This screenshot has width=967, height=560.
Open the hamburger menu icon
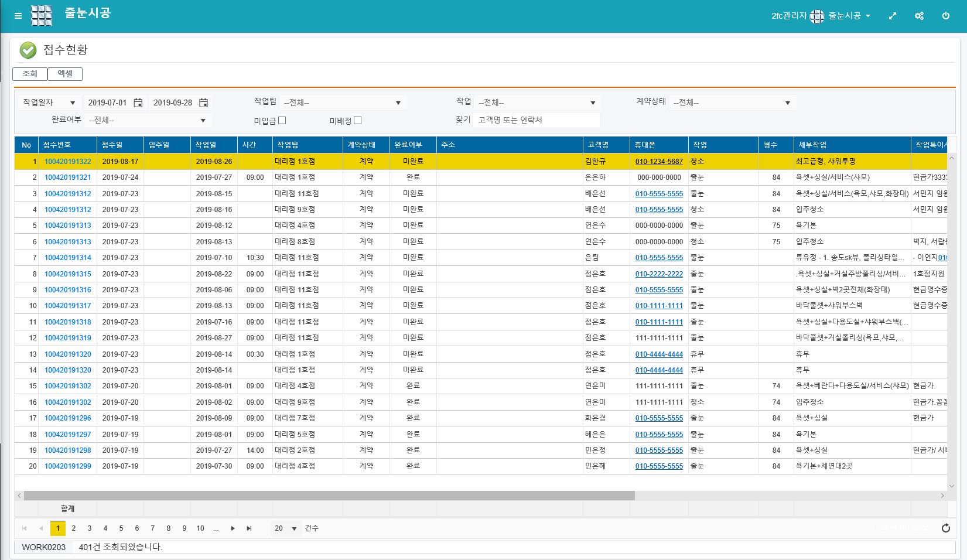pyautogui.click(x=18, y=16)
